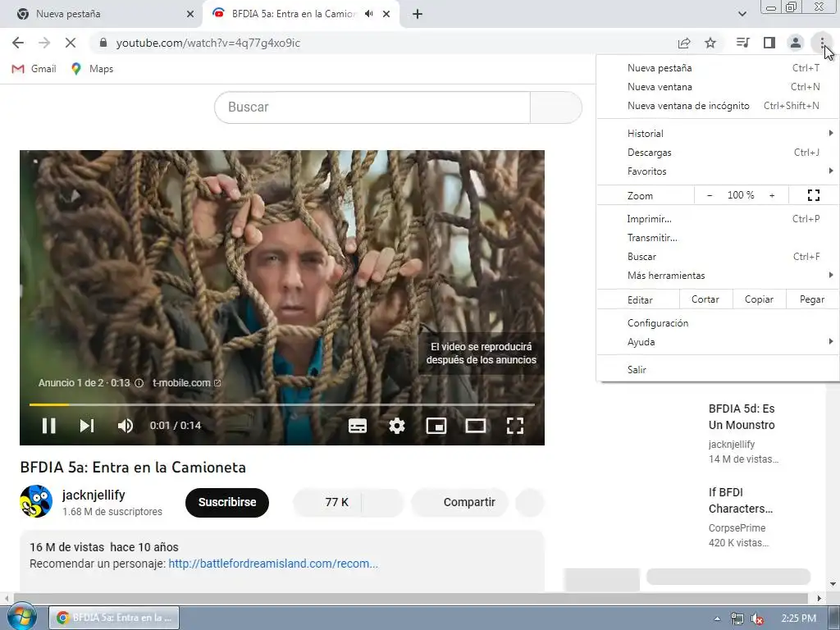Open video player settings gear
The image size is (840, 630).
click(x=396, y=426)
